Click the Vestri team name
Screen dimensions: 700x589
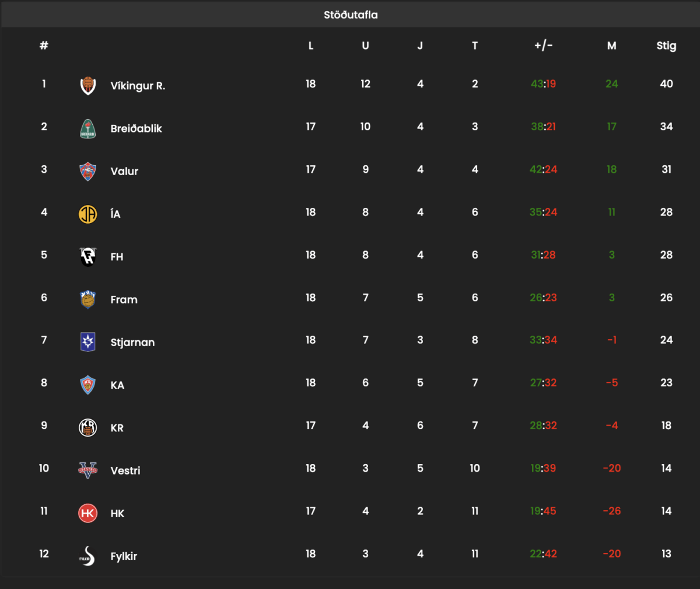click(125, 470)
